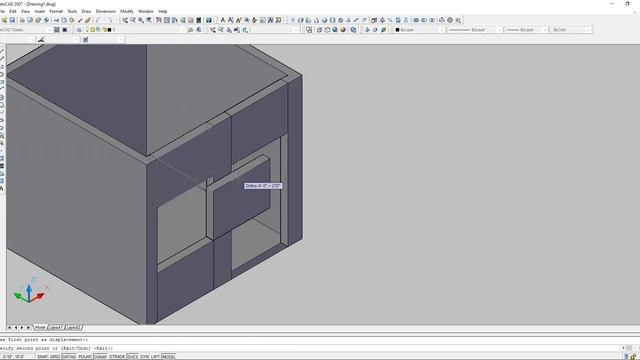Click the 3D Rotate tool icon
The image size is (640, 360).
pyautogui.click(x=450, y=20)
